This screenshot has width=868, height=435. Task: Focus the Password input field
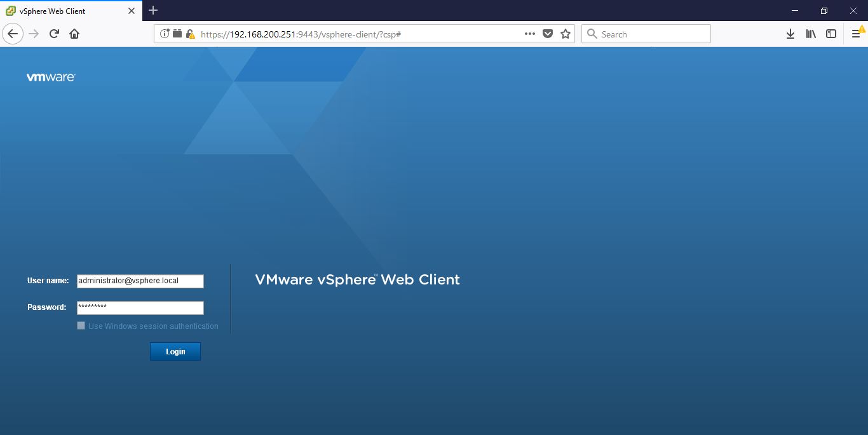(x=140, y=307)
